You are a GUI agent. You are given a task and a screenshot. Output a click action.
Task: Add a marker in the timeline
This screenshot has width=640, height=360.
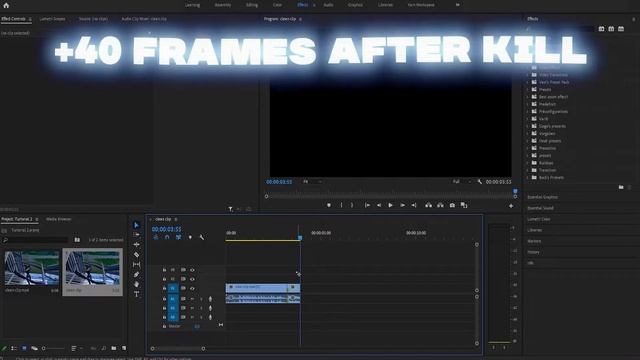190,237
